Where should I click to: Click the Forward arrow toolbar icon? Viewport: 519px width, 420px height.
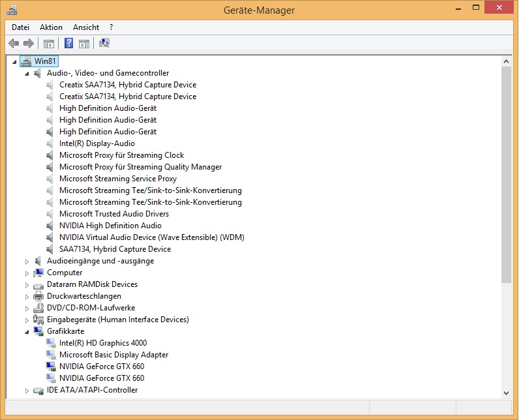29,43
